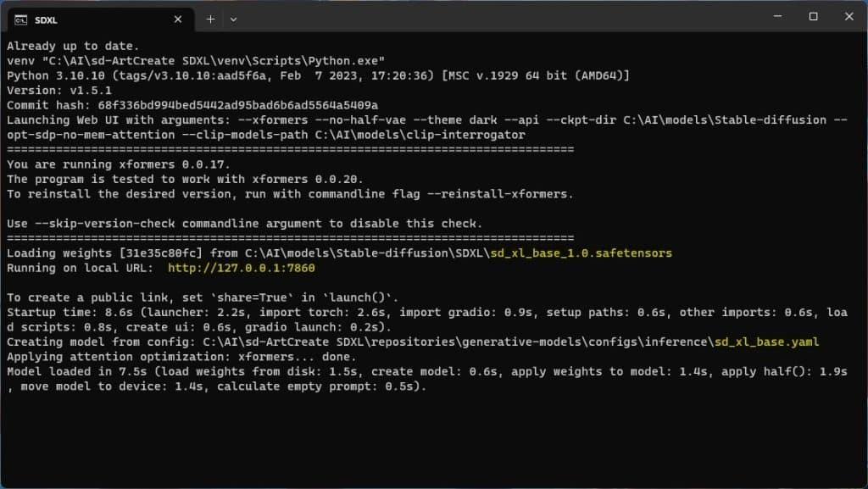Click the sd_xl_base_1.0.safetensors filename
The image size is (868, 489).
(581, 253)
